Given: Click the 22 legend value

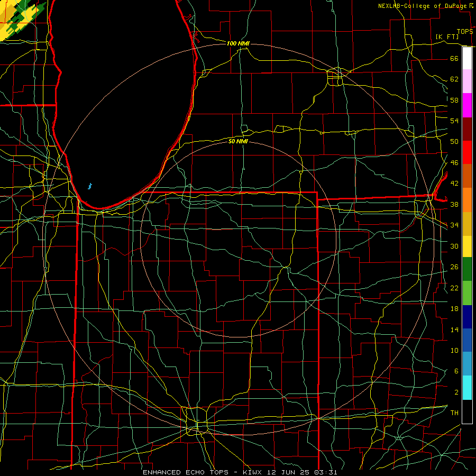Looking at the screenshot, I should click(454, 288).
